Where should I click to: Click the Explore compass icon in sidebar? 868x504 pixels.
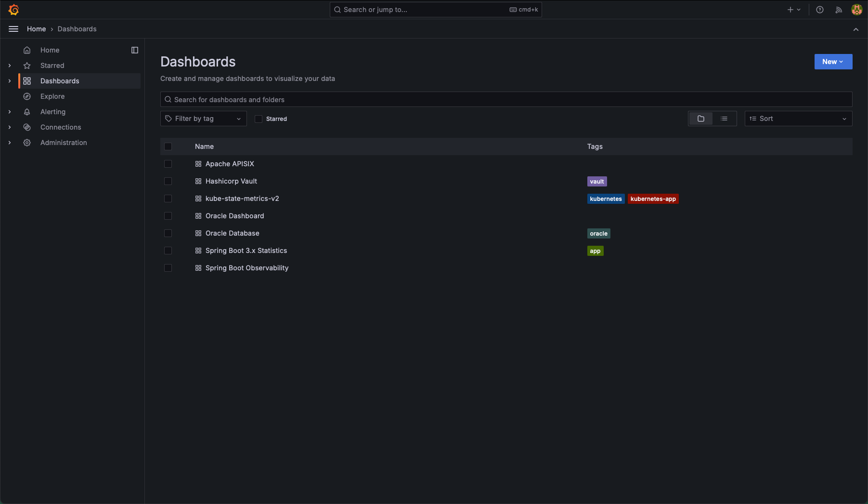(x=27, y=96)
